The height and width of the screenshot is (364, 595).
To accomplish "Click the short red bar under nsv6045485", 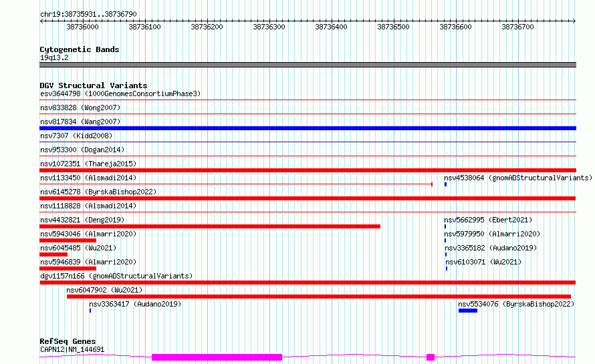I will coord(53,254).
